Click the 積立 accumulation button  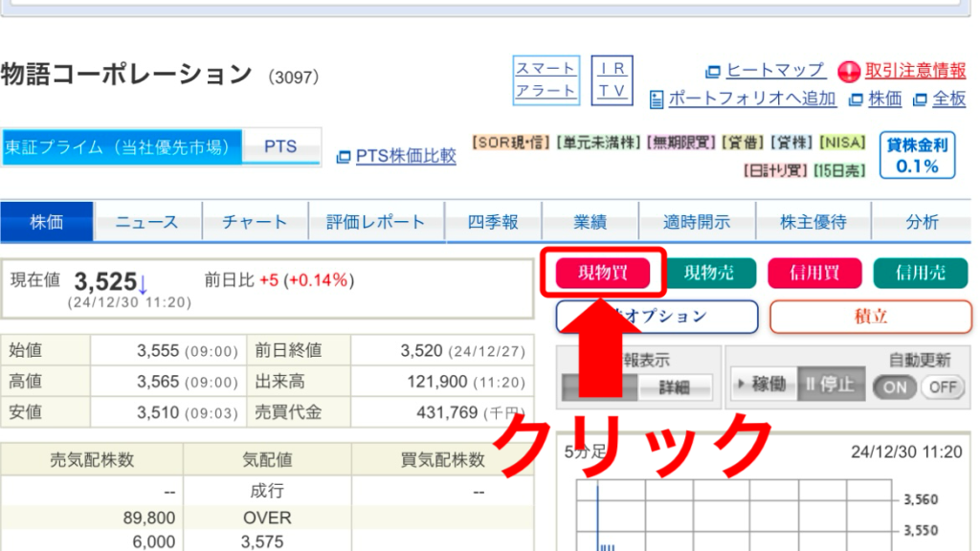click(x=870, y=317)
